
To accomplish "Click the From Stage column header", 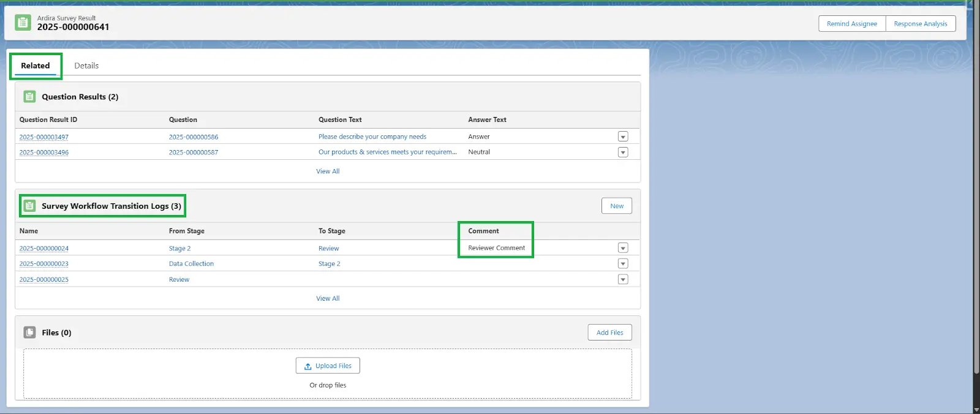I will [x=187, y=231].
